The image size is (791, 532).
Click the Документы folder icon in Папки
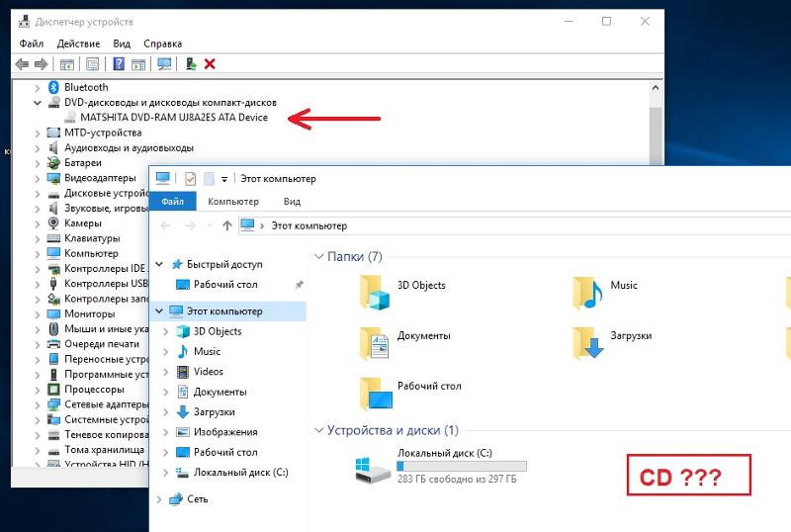[375, 343]
